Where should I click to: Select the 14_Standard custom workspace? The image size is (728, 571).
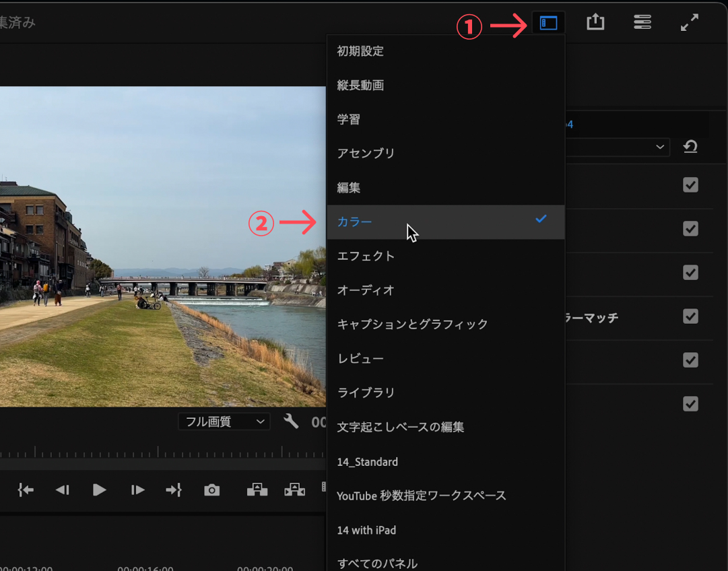[x=446, y=462]
